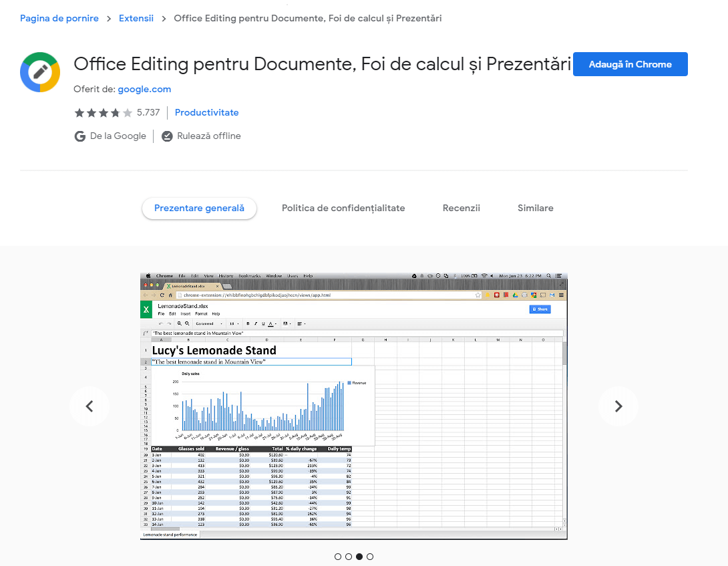Image resolution: width=728 pixels, height=566 pixels.
Task: Click the Office Editing pencil logo
Action: (x=40, y=72)
